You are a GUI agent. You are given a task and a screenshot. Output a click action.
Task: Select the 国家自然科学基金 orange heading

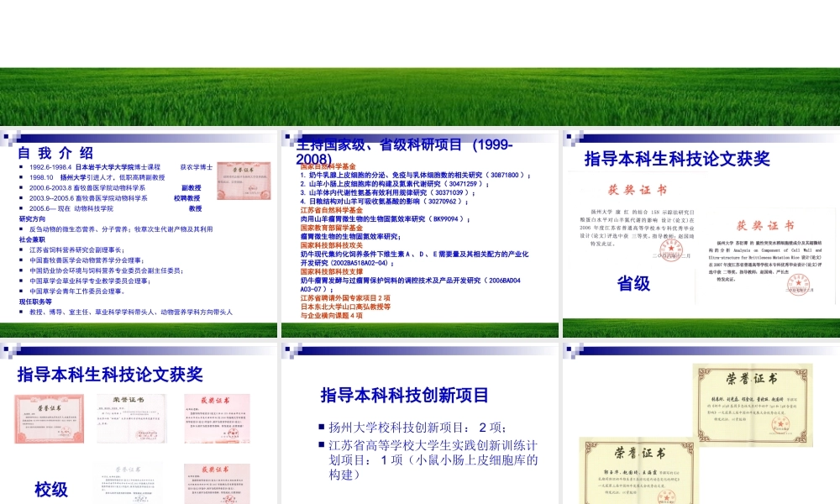tap(328, 166)
